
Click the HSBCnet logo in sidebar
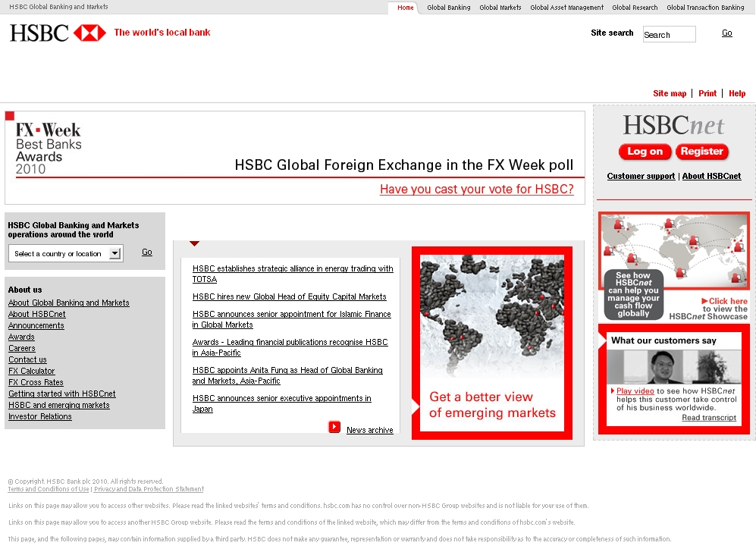point(673,125)
